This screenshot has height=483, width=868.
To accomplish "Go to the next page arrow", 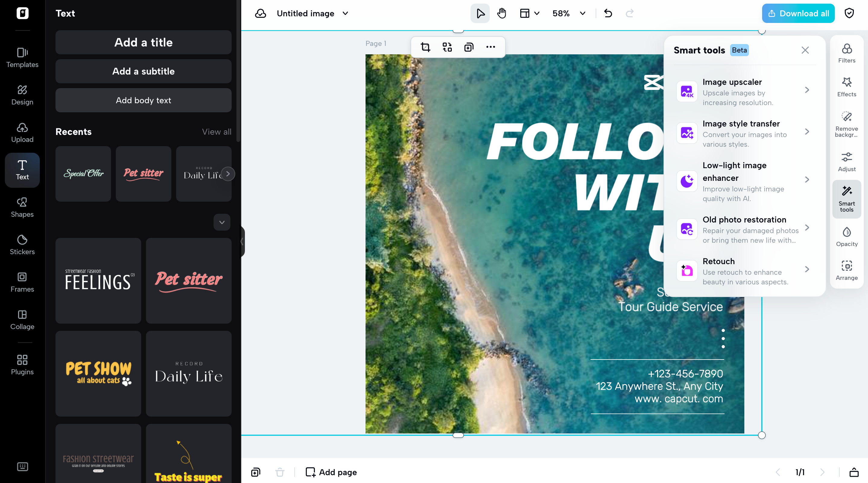I will click(x=822, y=472).
